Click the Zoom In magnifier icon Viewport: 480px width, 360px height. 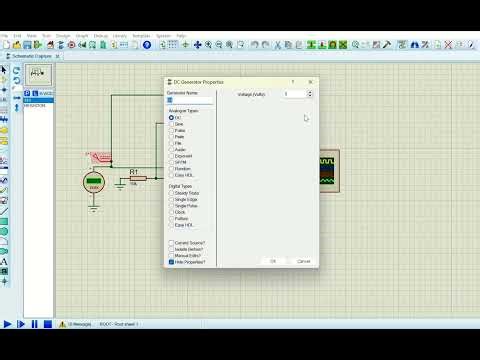208,45
